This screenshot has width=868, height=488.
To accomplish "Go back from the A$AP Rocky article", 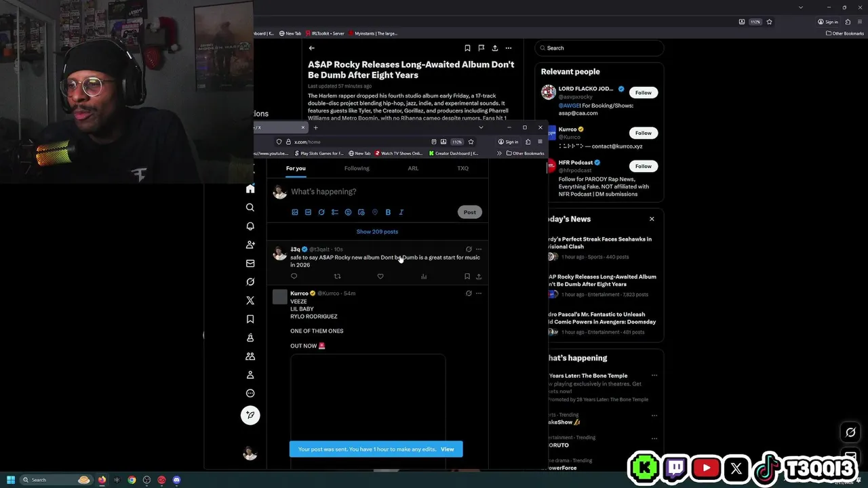I will 312,48.
